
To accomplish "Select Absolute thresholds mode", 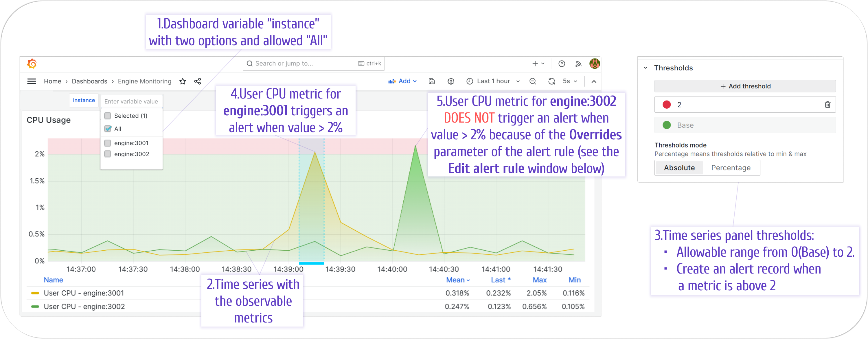I will point(679,168).
